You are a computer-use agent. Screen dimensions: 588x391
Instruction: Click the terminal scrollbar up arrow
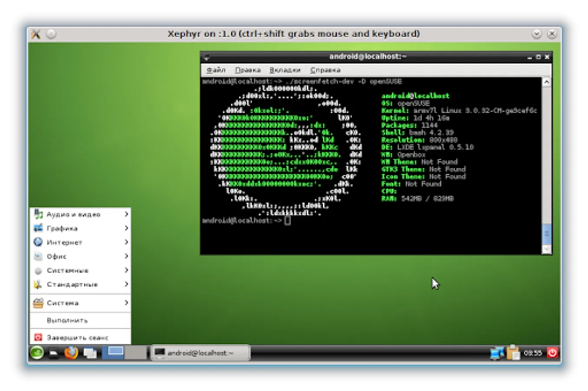pos(547,82)
